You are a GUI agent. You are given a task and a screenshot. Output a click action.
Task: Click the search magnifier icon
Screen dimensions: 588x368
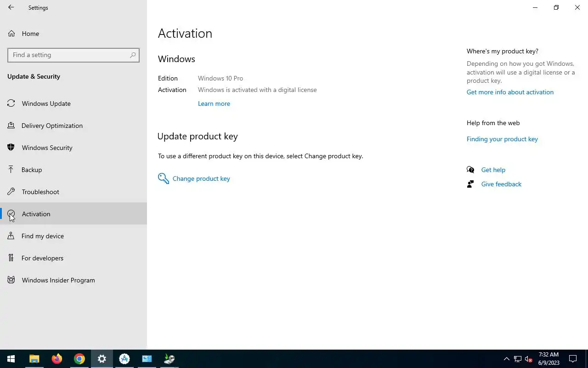click(x=133, y=55)
